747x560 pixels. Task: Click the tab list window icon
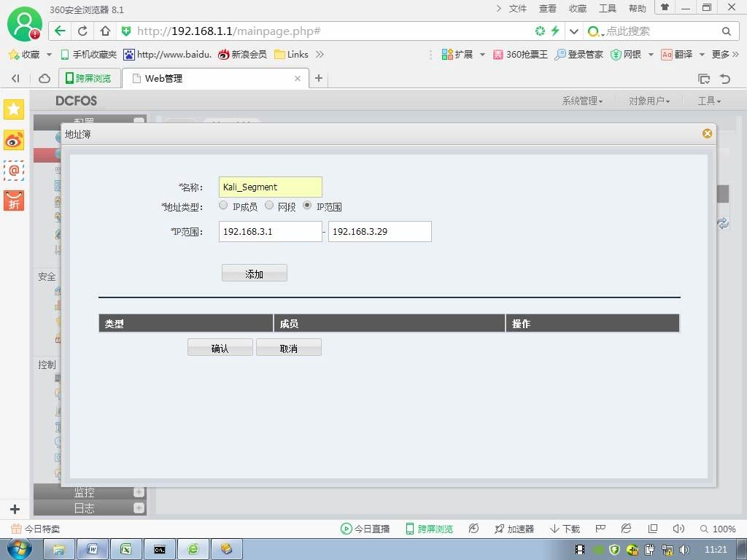(704, 79)
